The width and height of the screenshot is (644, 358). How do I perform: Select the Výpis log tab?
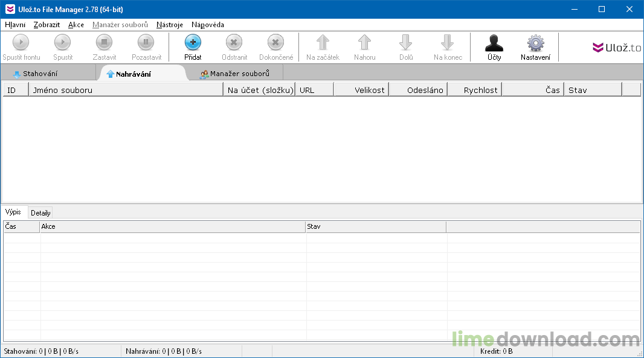pyautogui.click(x=13, y=212)
